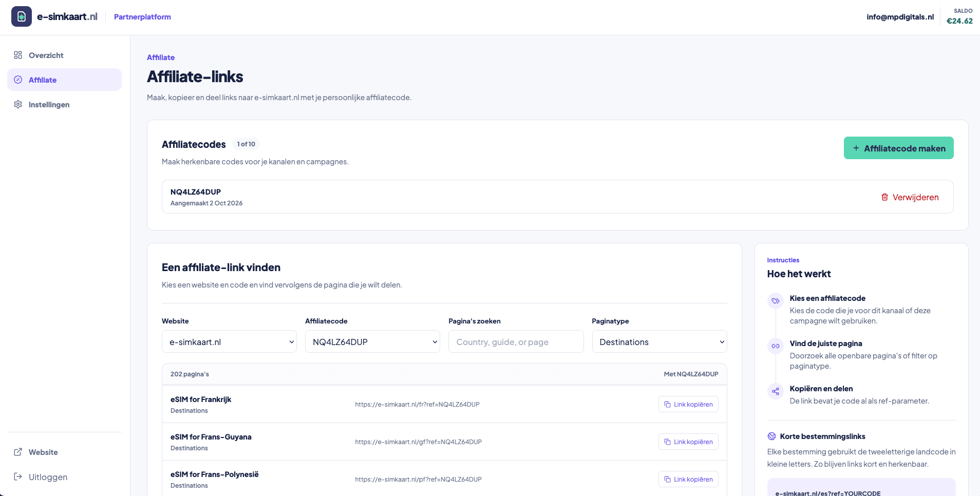Click the Uitloggen button
This screenshot has height=496, width=980.
pos(64,476)
